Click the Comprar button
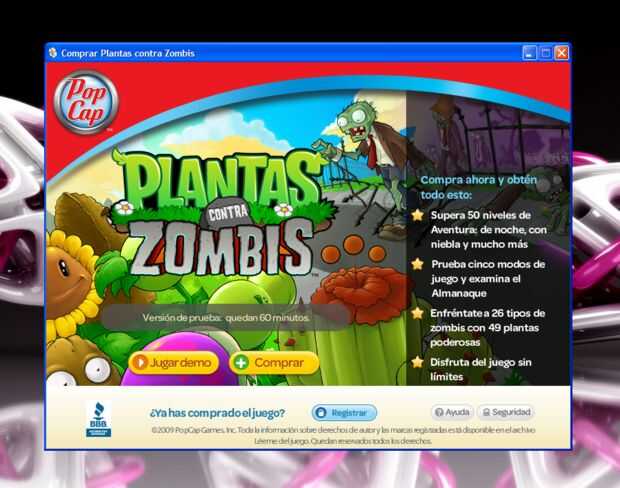Image resolution: width=620 pixels, height=488 pixels. 274,362
